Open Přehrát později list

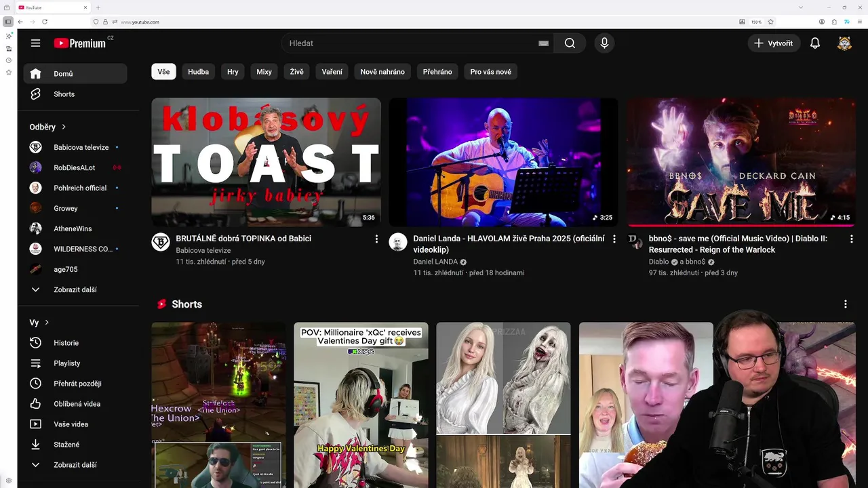tap(75, 384)
